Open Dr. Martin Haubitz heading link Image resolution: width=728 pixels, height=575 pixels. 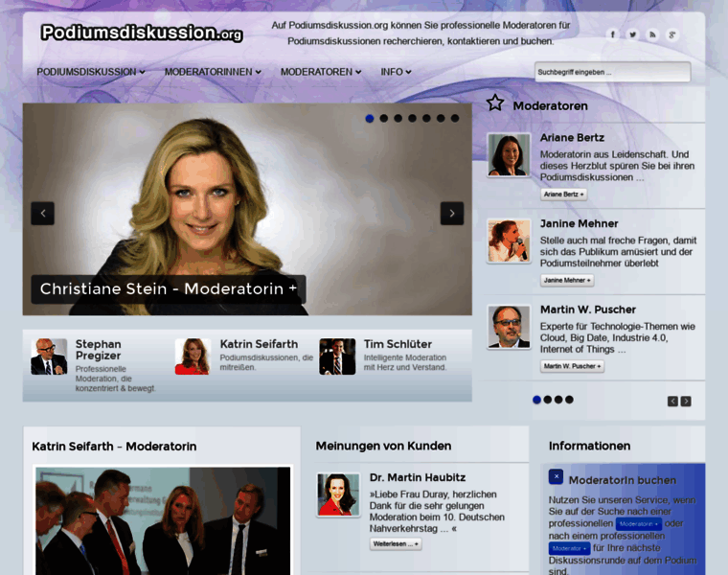[x=418, y=477]
